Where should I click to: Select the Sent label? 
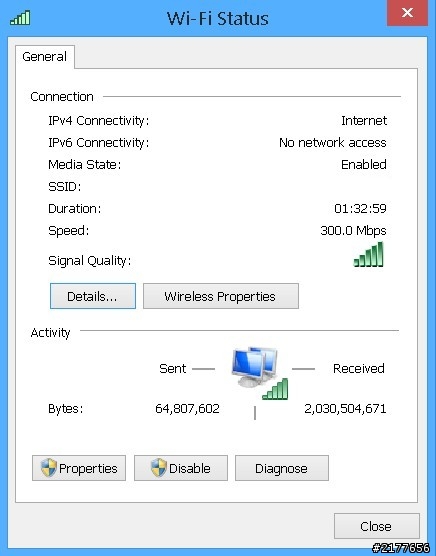point(173,369)
